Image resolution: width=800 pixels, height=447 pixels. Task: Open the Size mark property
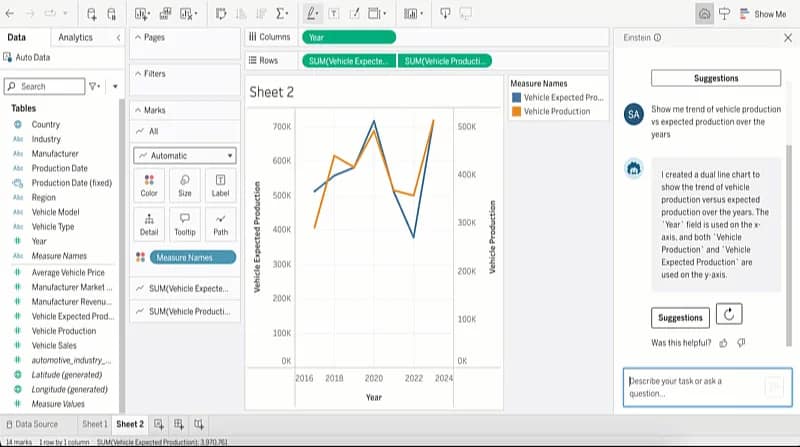[185, 185]
